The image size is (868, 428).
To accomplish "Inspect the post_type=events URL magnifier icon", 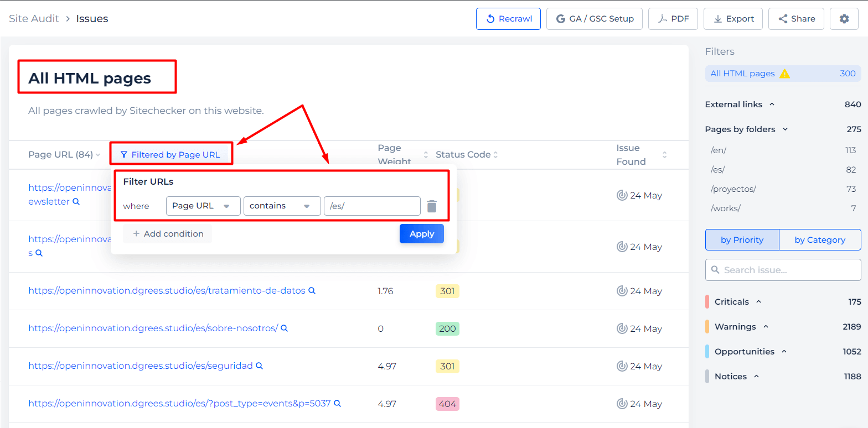I will point(337,403).
